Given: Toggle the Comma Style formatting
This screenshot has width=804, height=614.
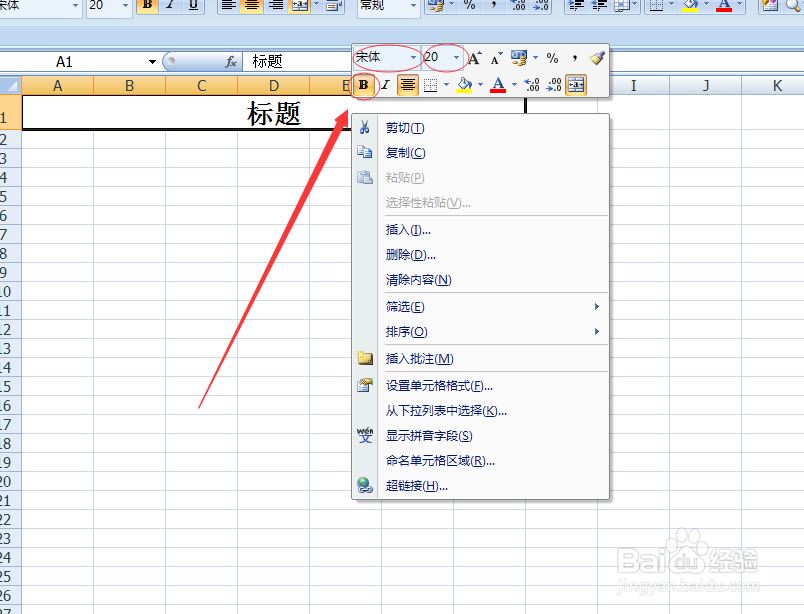Looking at the screenshot, I should 573,58.
